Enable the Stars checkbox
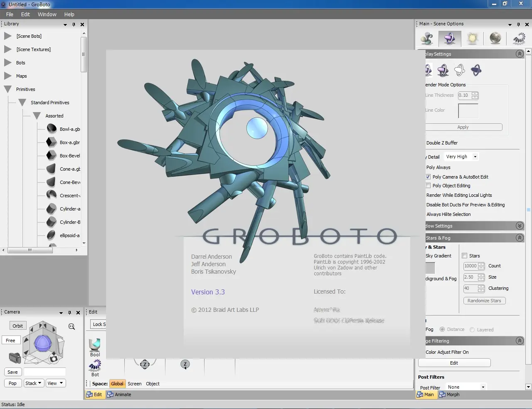 (465, 256)
